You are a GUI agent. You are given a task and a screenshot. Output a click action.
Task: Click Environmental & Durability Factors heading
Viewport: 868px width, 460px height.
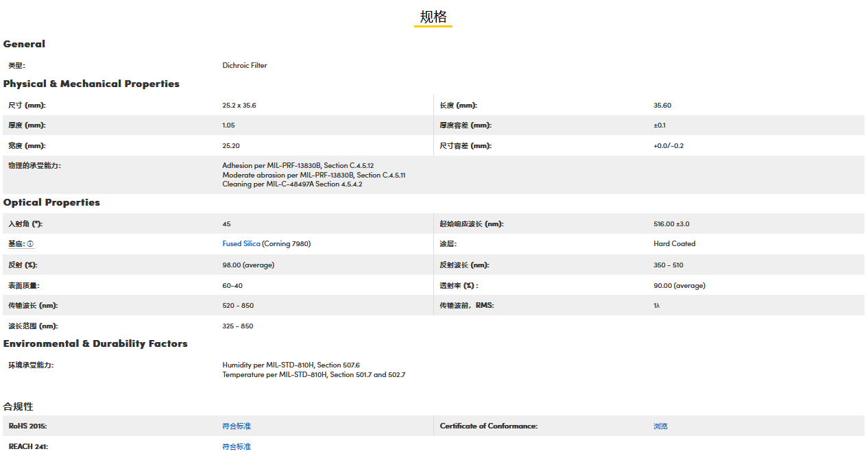[95, 343]
